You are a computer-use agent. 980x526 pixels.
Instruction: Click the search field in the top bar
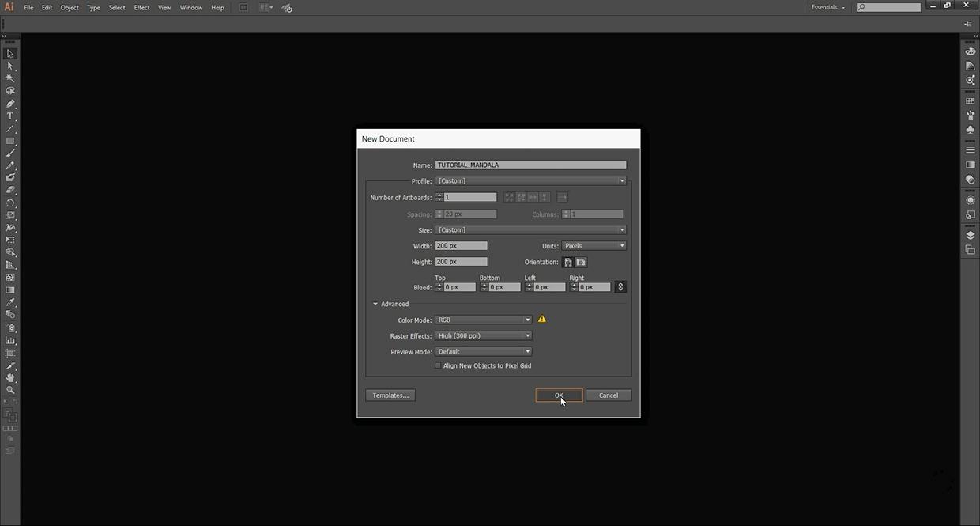(889, 7)
